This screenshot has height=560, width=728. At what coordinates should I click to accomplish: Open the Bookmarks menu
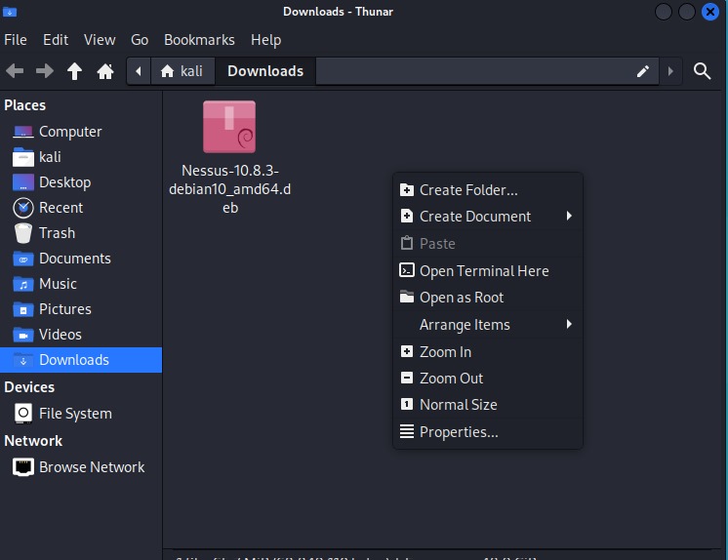coord(199,40)
